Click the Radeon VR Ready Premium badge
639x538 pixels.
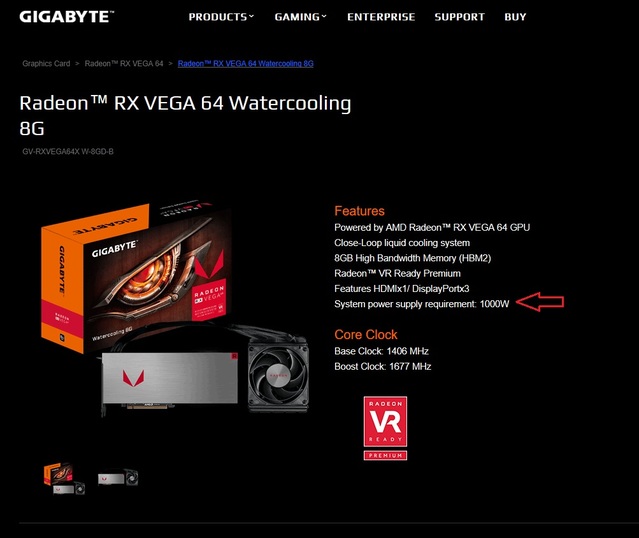click(385, 428)
